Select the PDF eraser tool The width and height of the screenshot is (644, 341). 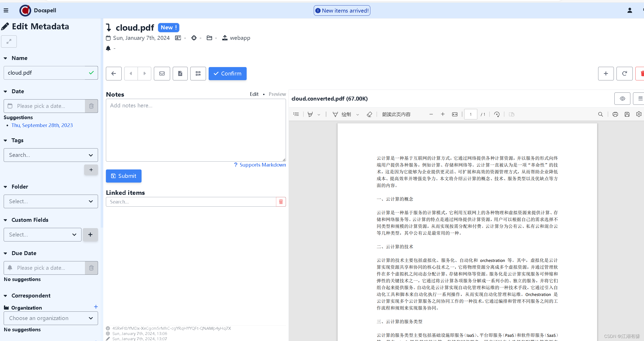click(369, 114)
